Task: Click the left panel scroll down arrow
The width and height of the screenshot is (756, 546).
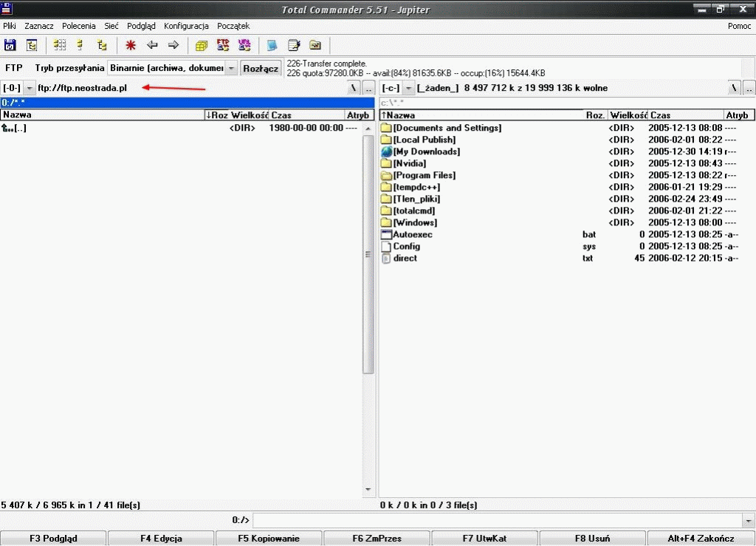Action: point(368,490)
